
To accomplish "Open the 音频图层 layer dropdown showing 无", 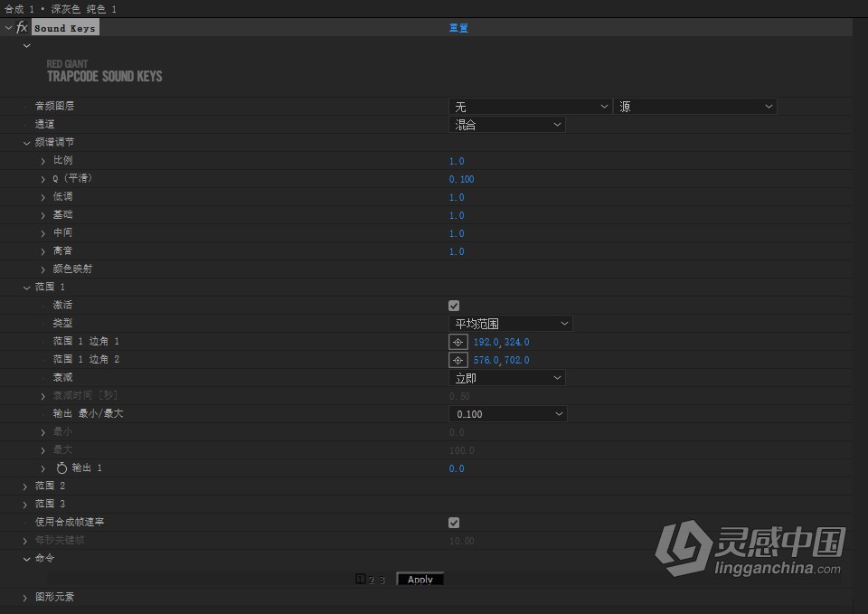I will [530, 107].
